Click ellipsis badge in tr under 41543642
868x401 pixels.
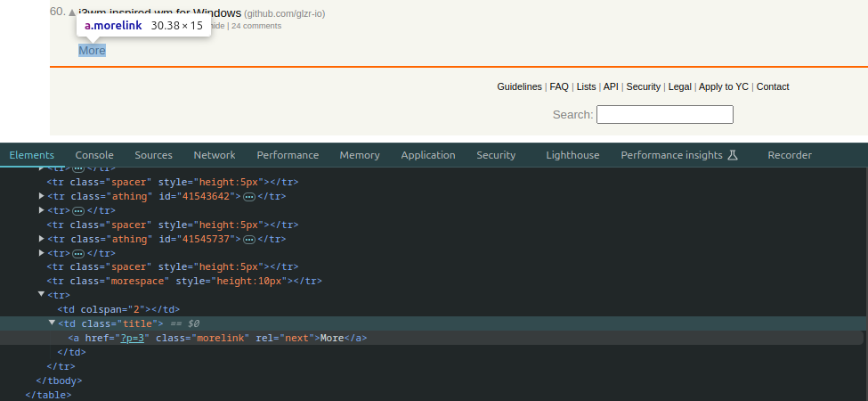coord(78,211)
